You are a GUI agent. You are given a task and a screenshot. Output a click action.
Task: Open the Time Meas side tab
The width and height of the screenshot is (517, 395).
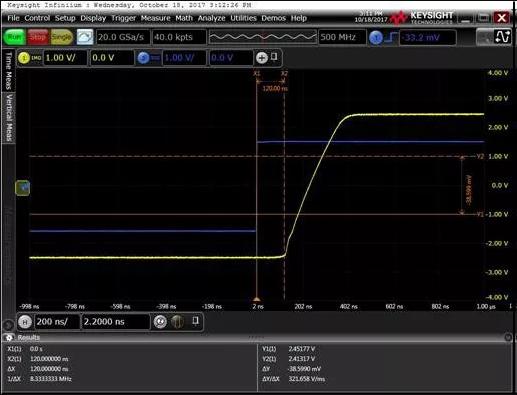pos(9,70)
